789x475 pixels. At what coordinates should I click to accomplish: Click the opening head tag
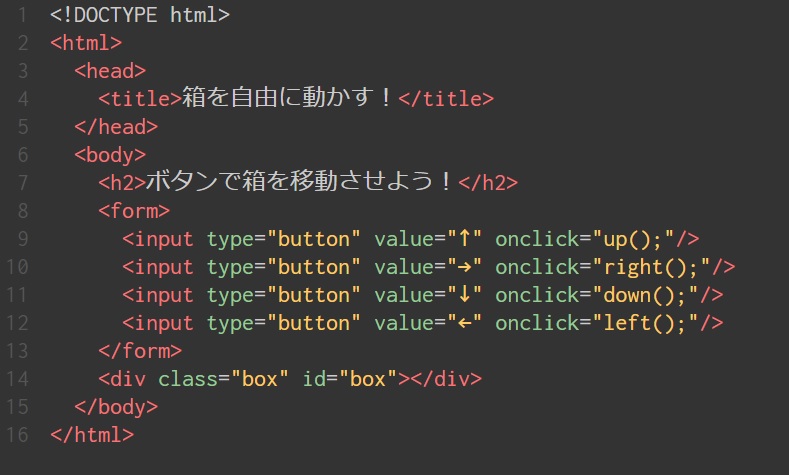pyautogui.click(x=110, y=70)
